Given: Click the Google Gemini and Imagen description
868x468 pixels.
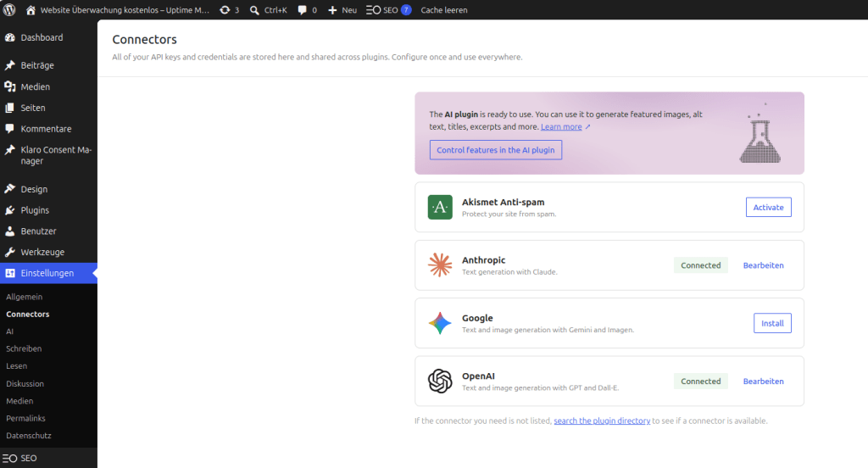Looking at the screenshot, I should click(x=548, y=330).
